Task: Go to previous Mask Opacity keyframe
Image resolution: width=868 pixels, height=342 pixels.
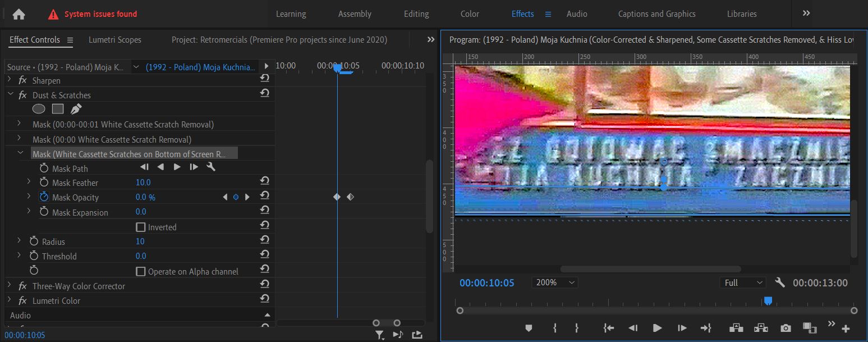Action: (x=226, y=197)
